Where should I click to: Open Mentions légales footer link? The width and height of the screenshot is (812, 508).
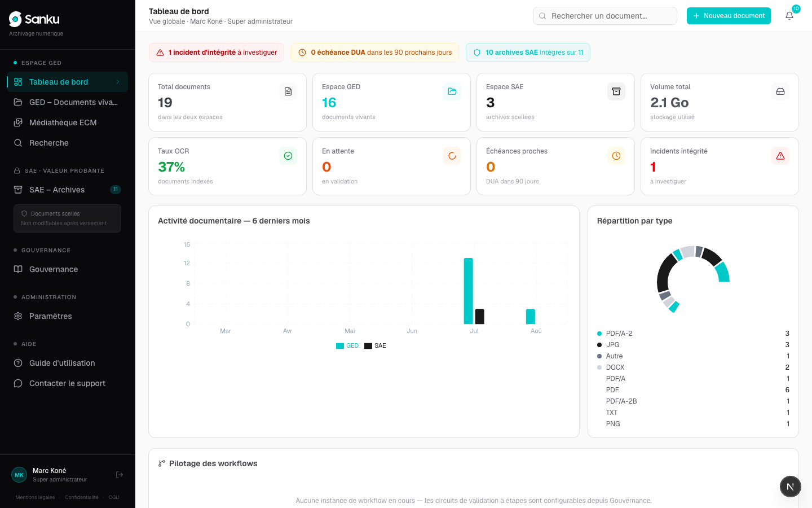point(36,497)
